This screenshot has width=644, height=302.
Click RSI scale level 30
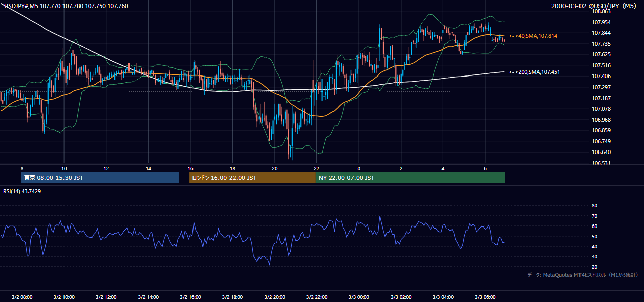(594, 257)
